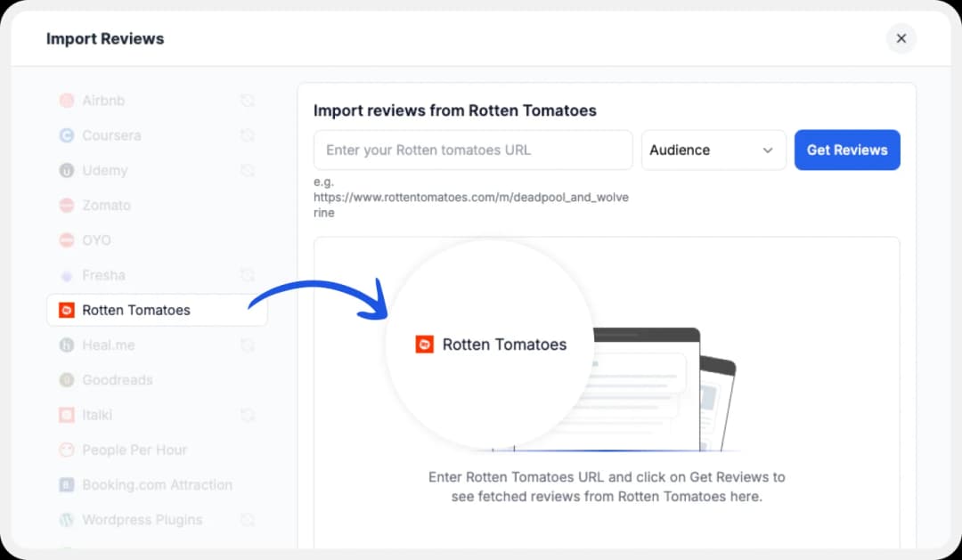Click the Coursera icon in the sidebar
This screenshot has width=962, height=560.
tap(67, 135)
